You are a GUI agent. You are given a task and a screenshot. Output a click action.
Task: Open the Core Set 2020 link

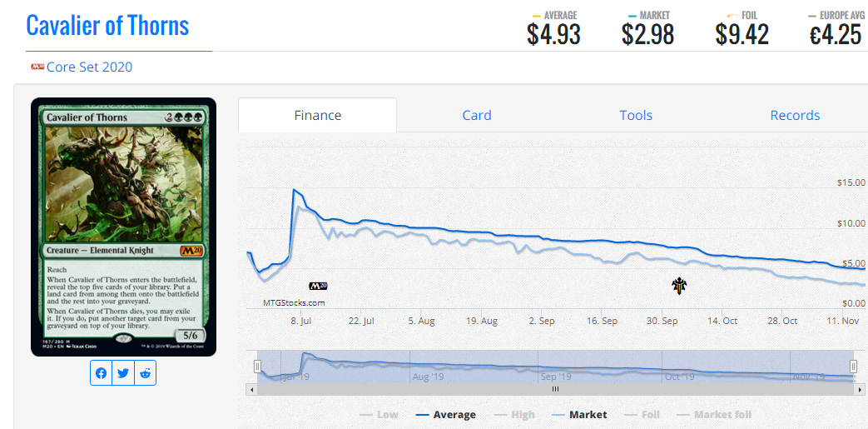click(89, 67)
